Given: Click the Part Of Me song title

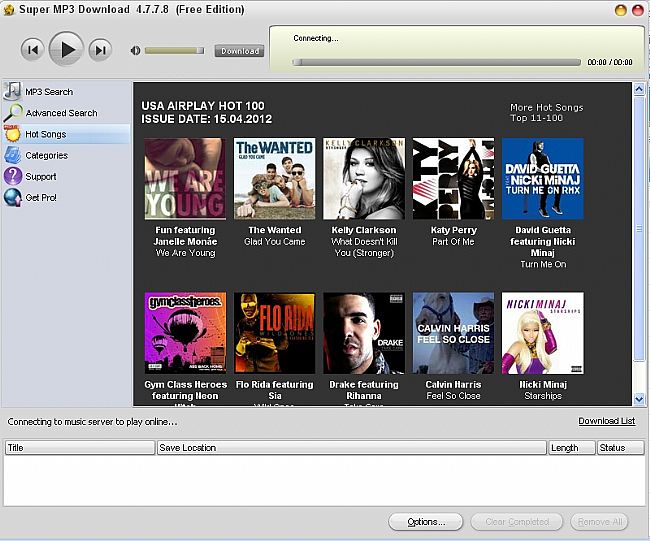Looking at the screenshot, I should pos(453,242).
